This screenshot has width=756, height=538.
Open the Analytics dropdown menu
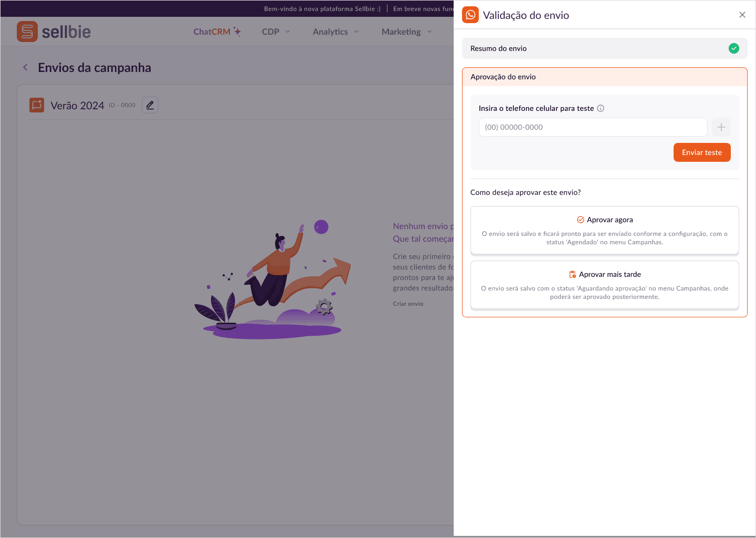click(336, 32)
